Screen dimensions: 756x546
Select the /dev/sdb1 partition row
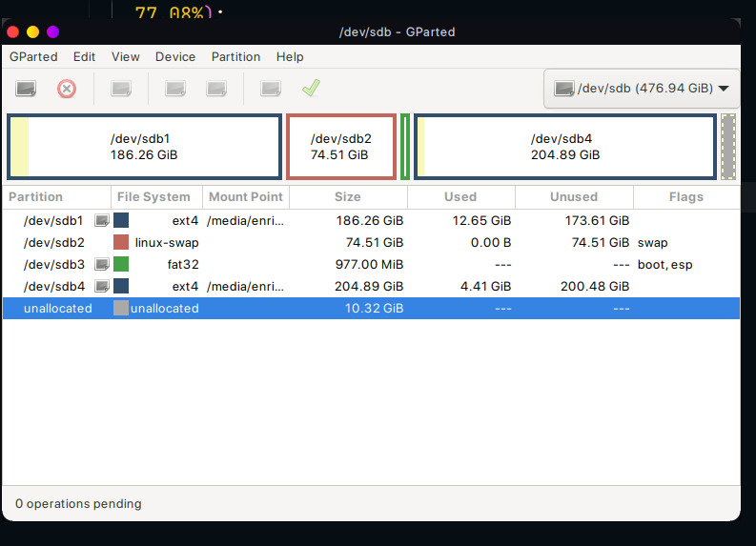(371, 221)
